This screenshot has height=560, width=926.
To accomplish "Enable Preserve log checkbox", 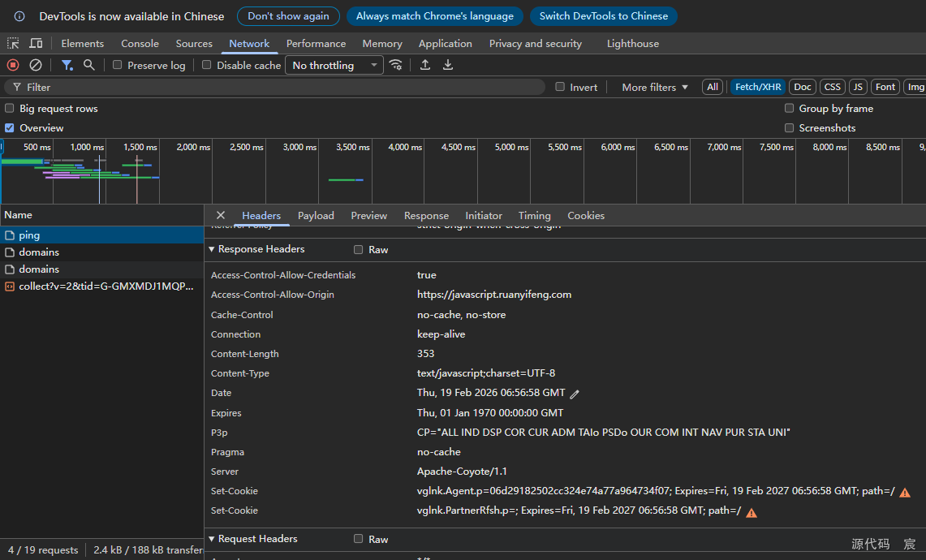I will [117, 65].
